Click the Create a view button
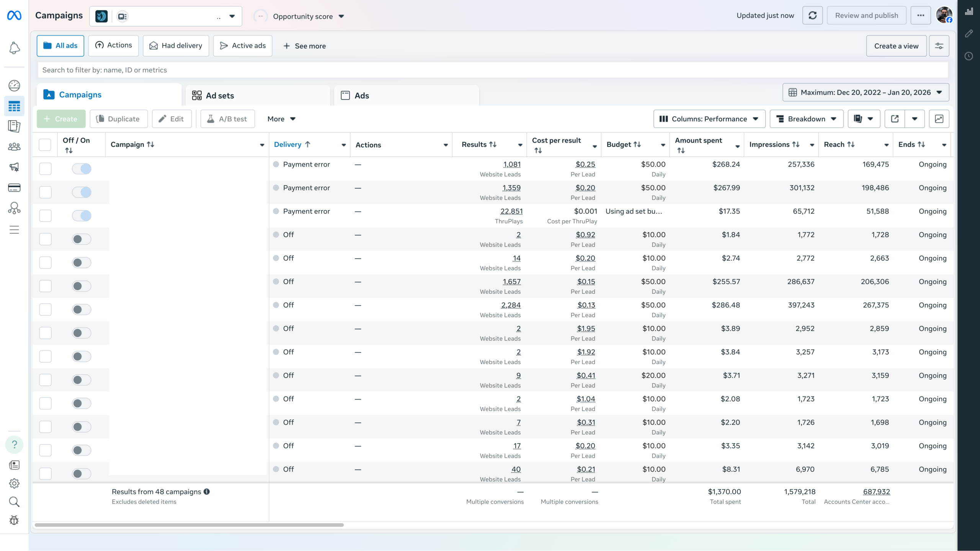Image resolution: width=980 pixels, height=551 pixels. tap(896, 46)
